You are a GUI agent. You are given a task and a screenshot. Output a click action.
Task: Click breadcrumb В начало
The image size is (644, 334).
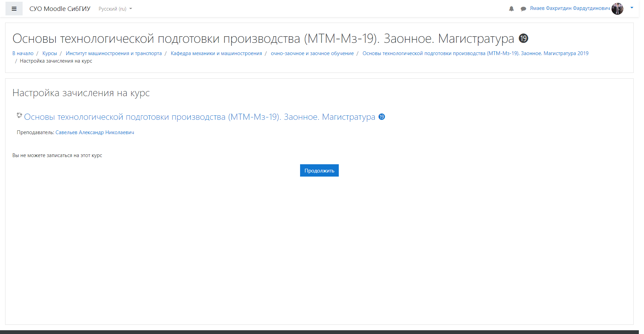[23, 53]
